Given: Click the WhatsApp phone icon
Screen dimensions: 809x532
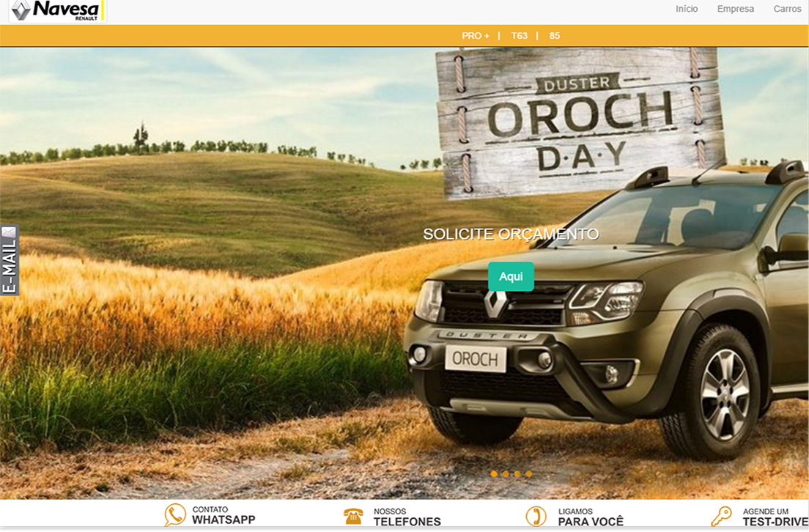Looking at the screenshot, I should (175, 515).
